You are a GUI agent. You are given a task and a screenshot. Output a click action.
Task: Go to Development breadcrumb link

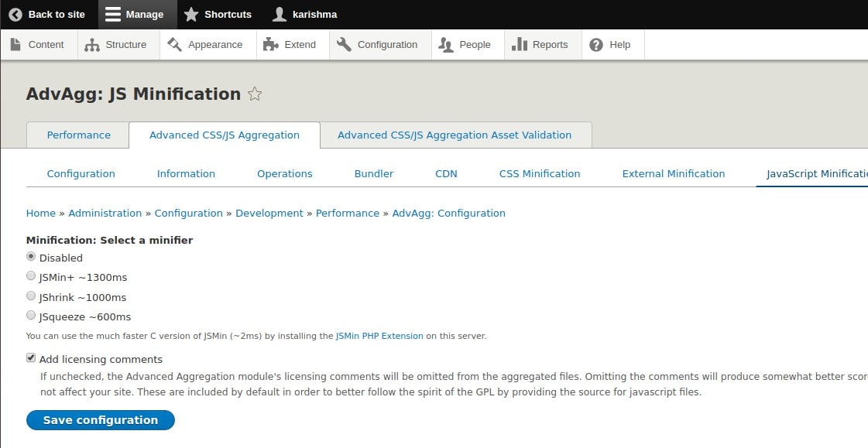[x=269, y=213]
